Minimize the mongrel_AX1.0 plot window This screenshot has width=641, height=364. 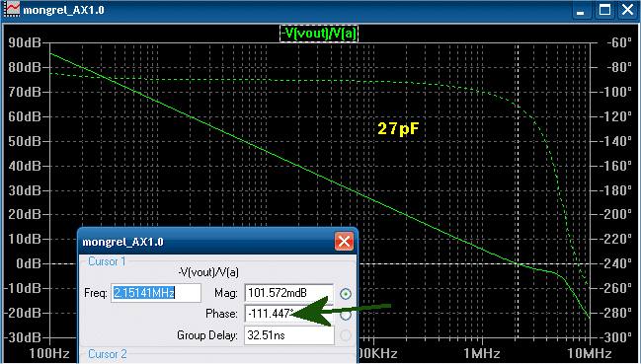pyautogui.click(x=581, y=10)
